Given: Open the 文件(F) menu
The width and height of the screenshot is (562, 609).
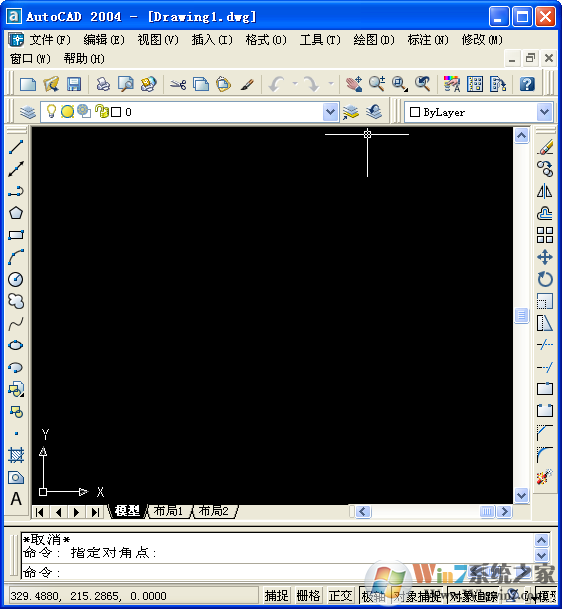Looking at the screenshot, I should click(x=50, y=40).
